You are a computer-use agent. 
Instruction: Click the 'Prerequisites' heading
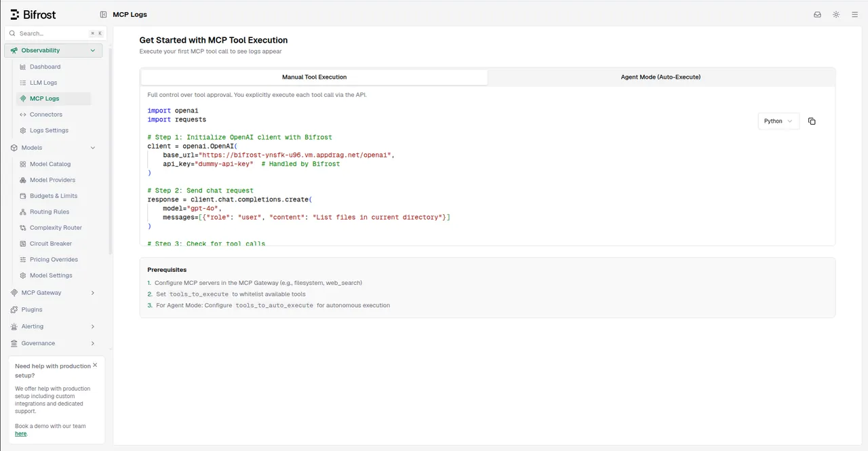pos(167,270)
